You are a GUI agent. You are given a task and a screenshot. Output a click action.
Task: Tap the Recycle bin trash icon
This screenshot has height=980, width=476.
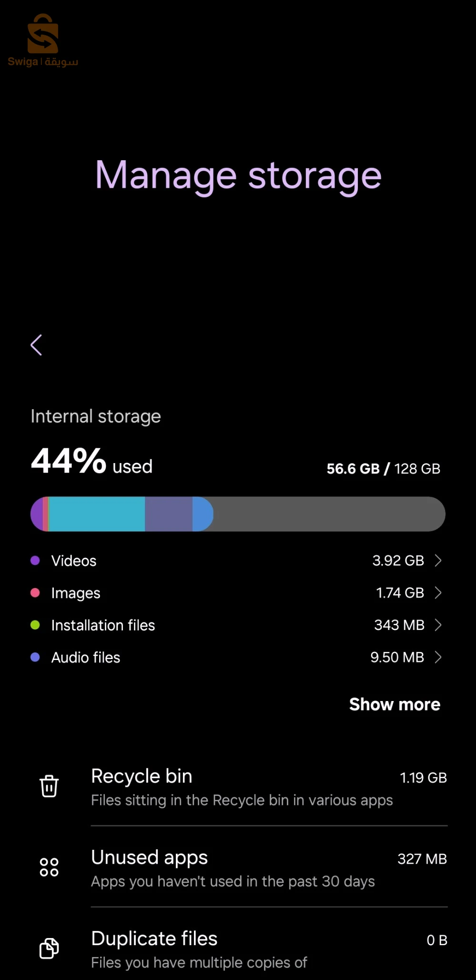pos(49,786)
